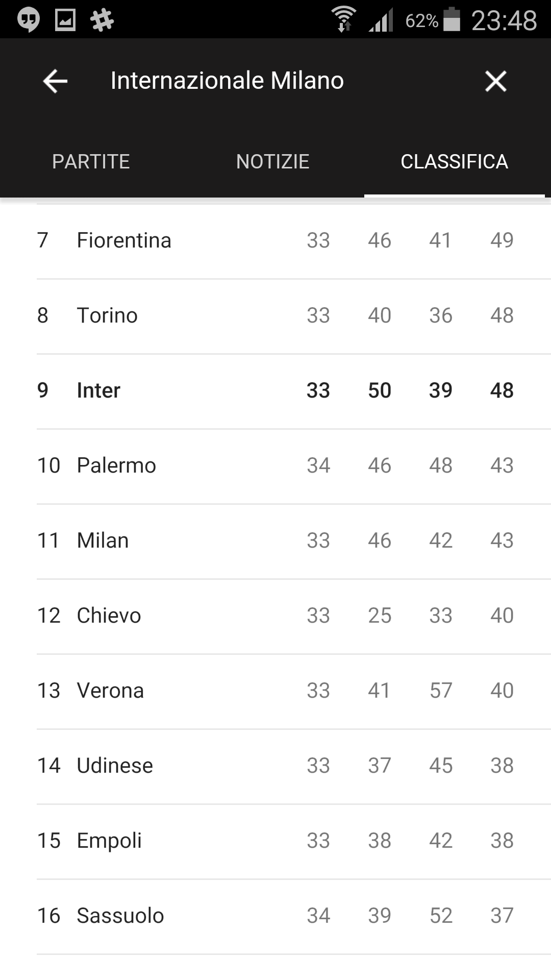The height and width of the screenshot is (980, 551).
Task: Select the CLASSIFICA tab
Action: point(455,161)
